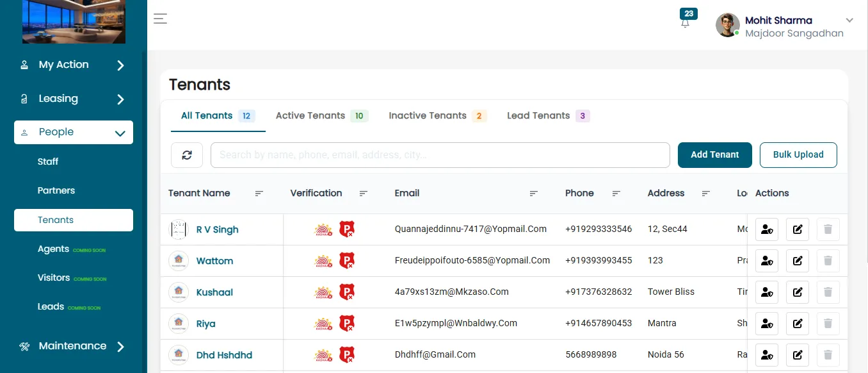This screenshot has height=373, width=868.
Task: Click delete icon for Kushaal row
Action: pyautogui.click(x=828, y=292)
